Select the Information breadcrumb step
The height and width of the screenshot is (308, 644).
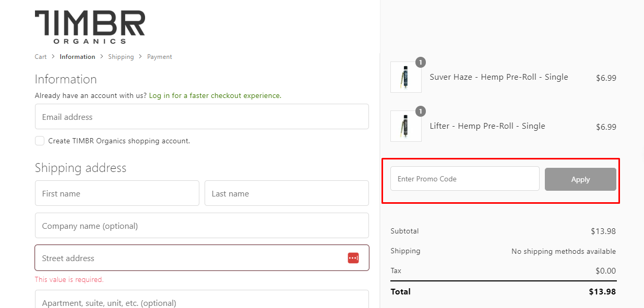[x=77, y=57]
